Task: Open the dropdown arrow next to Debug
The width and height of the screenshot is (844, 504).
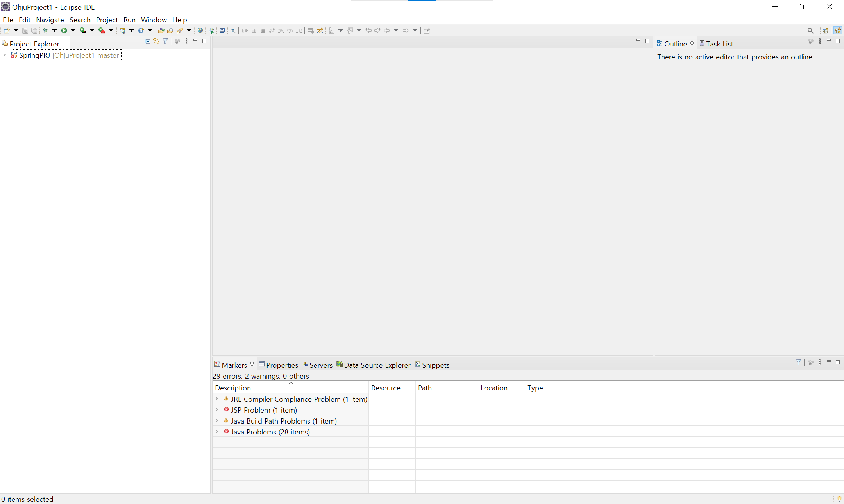Action: [54, 30]
